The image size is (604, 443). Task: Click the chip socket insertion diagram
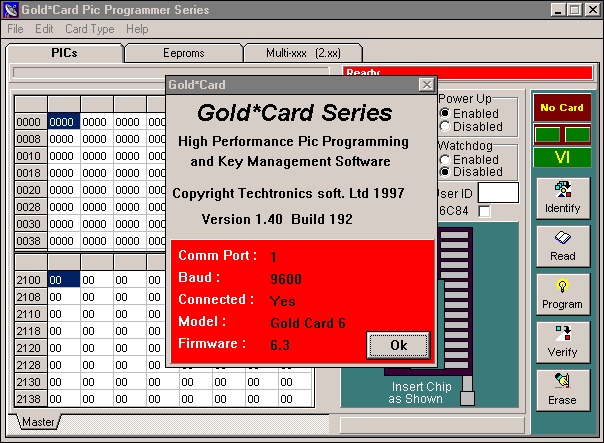(455, 300)
